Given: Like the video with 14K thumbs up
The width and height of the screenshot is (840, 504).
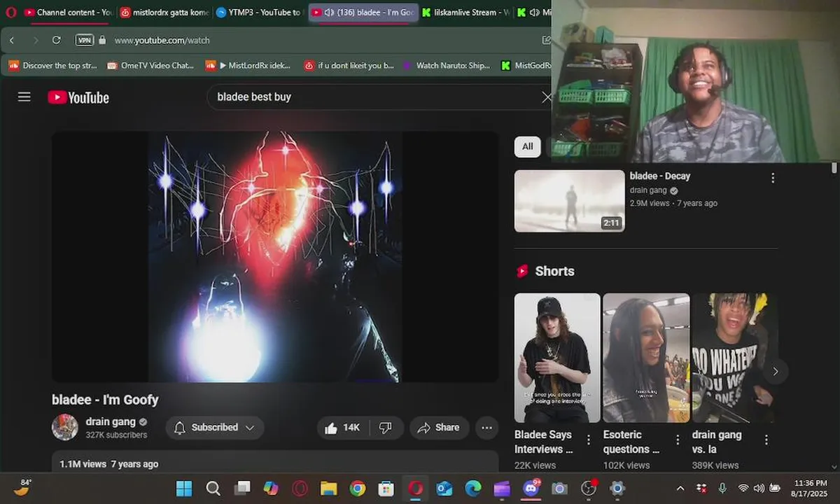Looking at the screenshot, I should (x=343, y=428).
